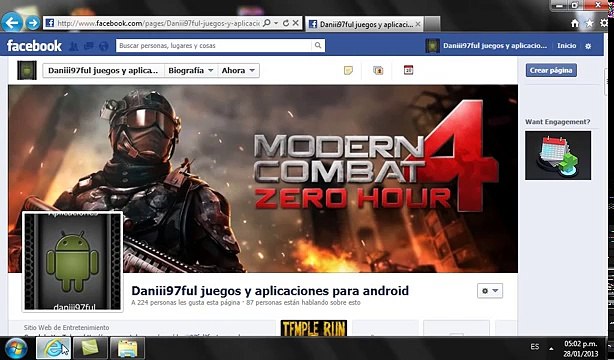Click the Internet Explorer taskbar icon
This screenshot has width=614, height=360.
click(53, 348)
